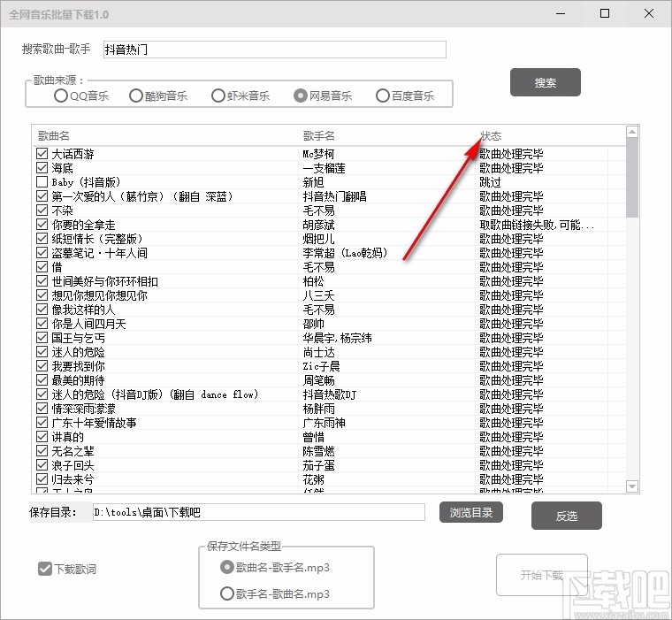This screenshot has width=672, height=620.
Task: Select the artist cell 陈雪燃
Action: [318, 451]
